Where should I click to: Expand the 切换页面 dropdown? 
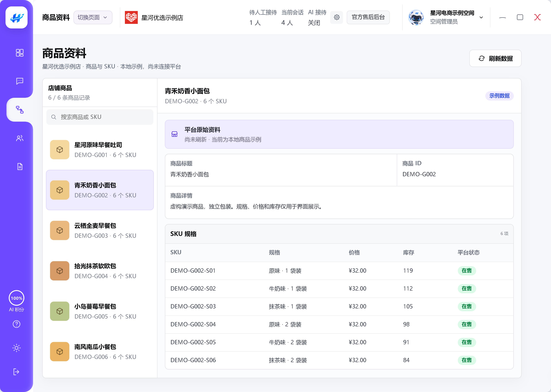(93, 17)
